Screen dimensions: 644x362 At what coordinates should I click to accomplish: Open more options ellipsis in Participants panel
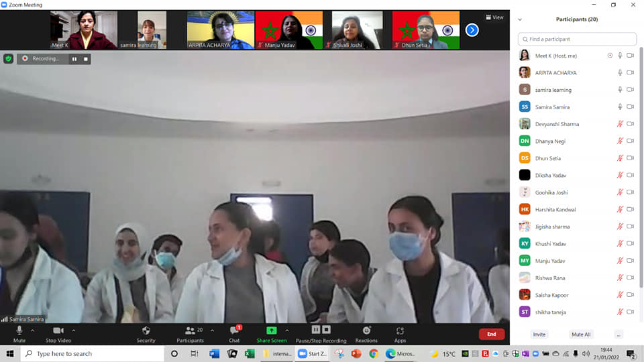(x=618, y=334)
